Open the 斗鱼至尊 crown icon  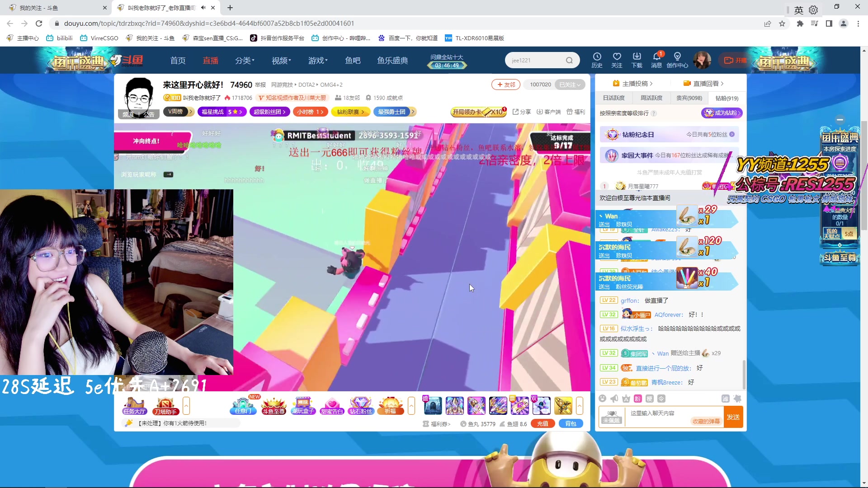click(x=274, y=405)
